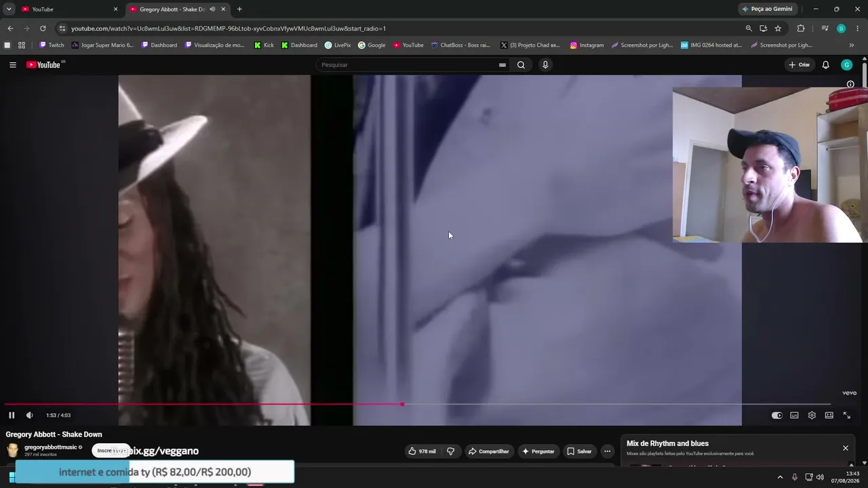Enter fullscreen from the player controls
The height and width of the screenshot is (488, 868).
tap(846, 415)
